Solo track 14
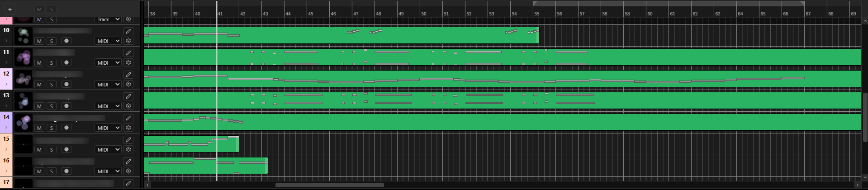The width and height of the screenshot is (868, 190). click(x=52, y=128)
